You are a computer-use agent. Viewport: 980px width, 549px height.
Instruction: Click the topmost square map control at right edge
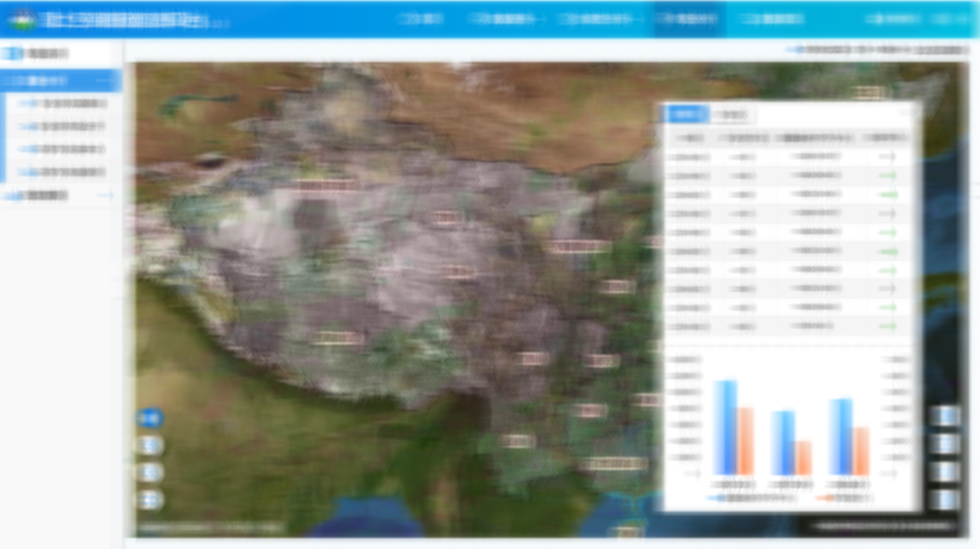944,416
